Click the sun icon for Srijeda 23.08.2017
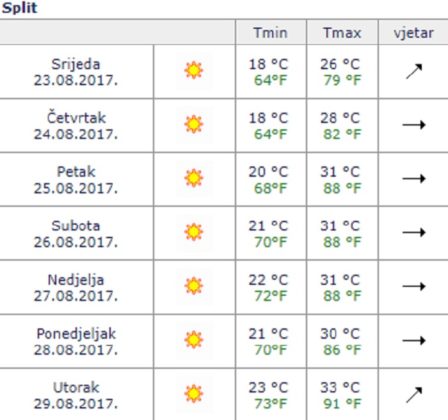448x420 pixels. [193, 70]
